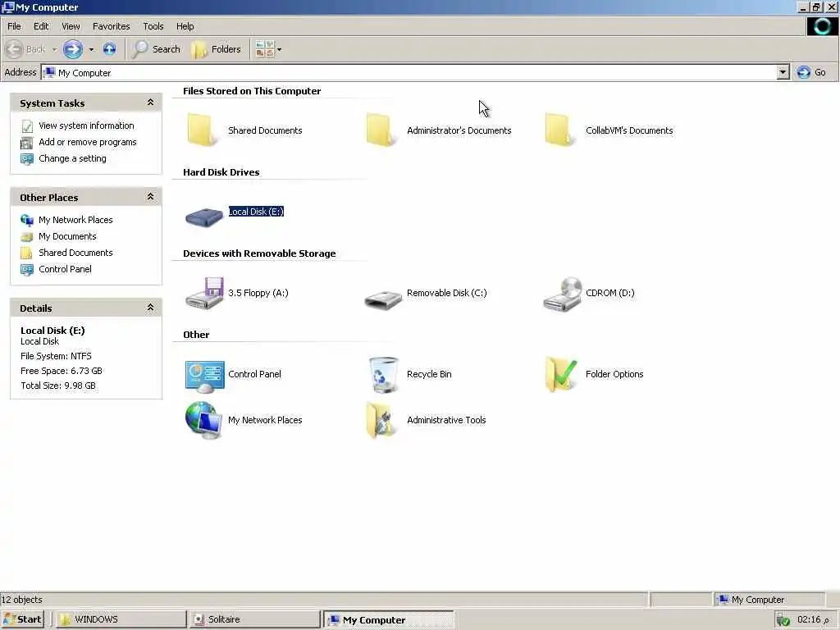This screenshot has height=630, width=840.
Task: Collapse the System Tasks panel
Action: tap(151, 103)
